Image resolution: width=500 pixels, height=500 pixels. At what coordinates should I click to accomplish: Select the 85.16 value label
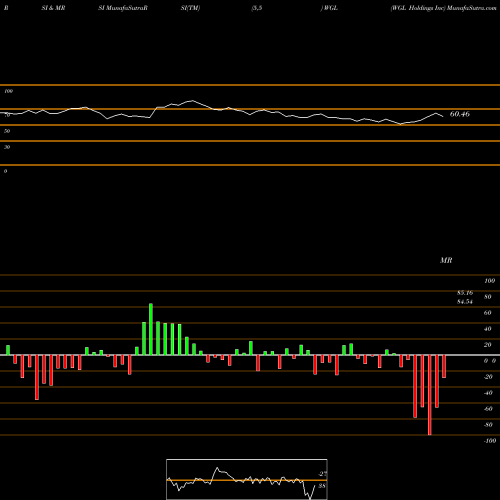point(465,293)
